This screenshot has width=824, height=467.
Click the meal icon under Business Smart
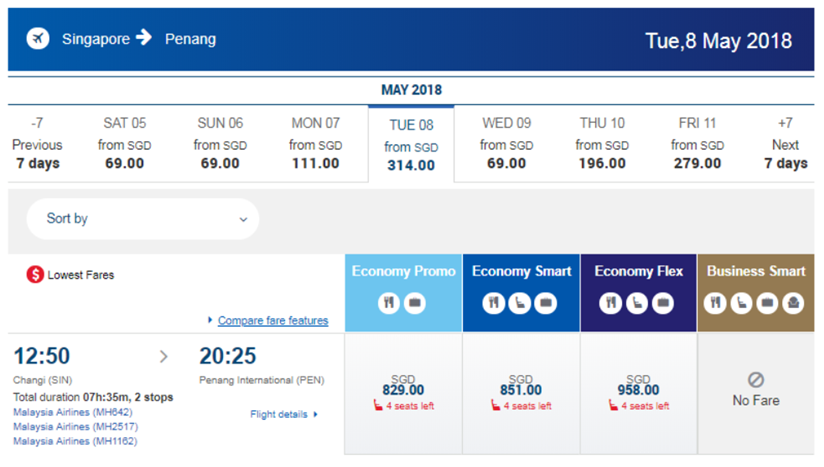[x=715, y=303]
